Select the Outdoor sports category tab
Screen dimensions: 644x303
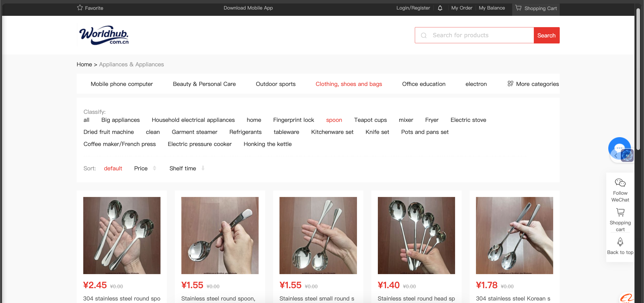[275, 84]
